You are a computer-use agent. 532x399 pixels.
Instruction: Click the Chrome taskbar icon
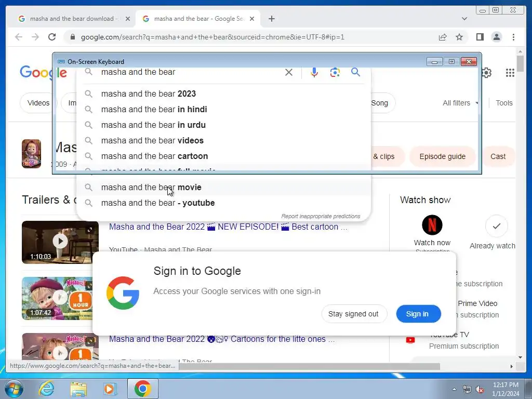pyautogui.click(x=142, y=389)
